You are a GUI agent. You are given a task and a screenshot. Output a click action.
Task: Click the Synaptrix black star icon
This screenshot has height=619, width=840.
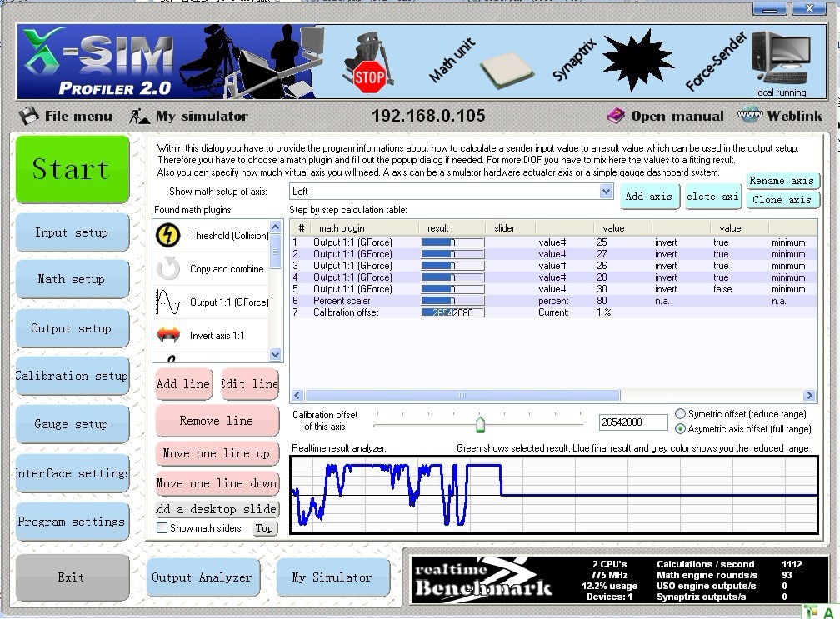637,59
